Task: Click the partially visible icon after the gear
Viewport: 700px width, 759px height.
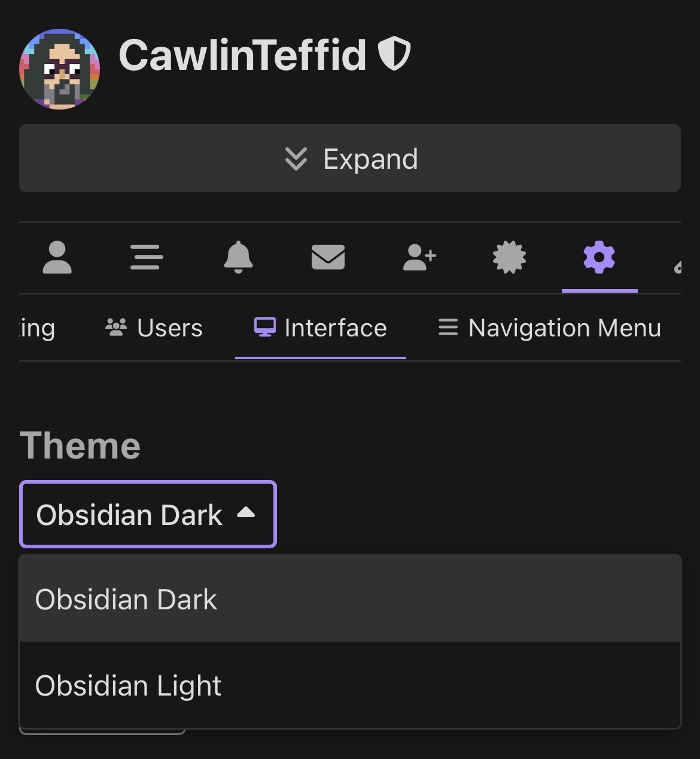Action: tap(678, 266)
